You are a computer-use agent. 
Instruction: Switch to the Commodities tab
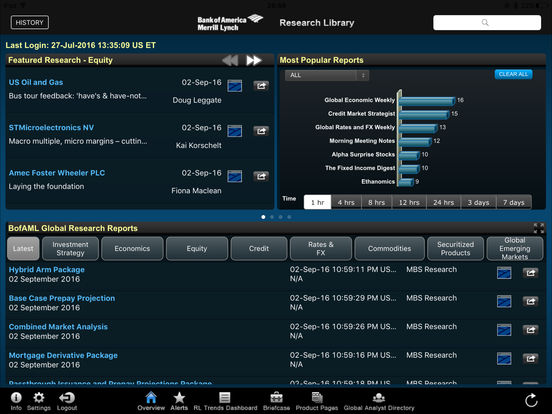(x=389, y=249)
